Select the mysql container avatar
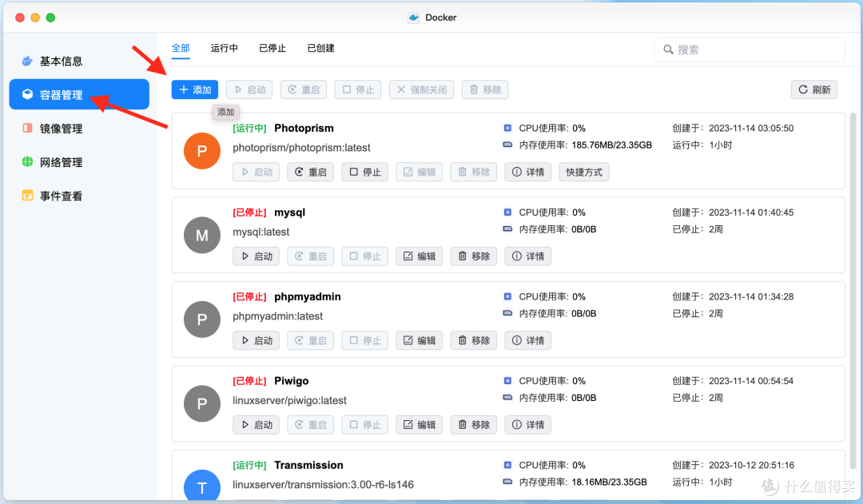 pyautogui.click(x=202, y=235)
